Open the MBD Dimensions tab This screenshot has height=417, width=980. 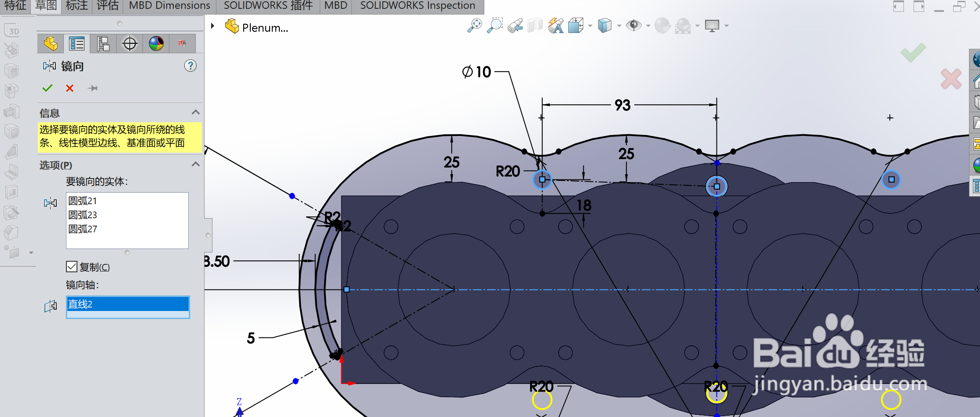169,6
